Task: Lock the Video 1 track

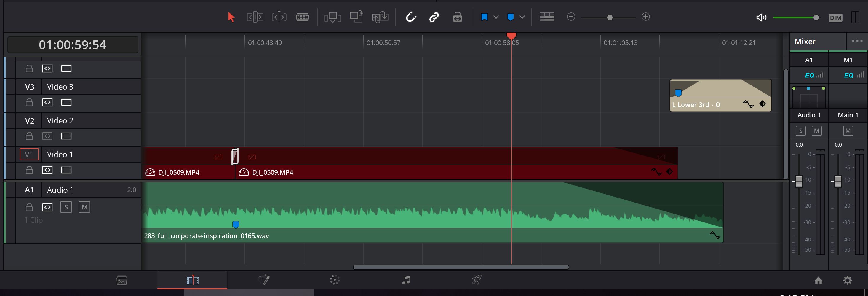Action: click(29, 170)
